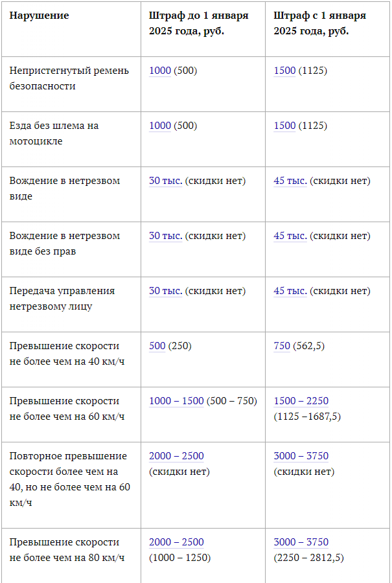
Task: Select 3000 – 3750 link in 80 км/ч row
Action: 301,542
